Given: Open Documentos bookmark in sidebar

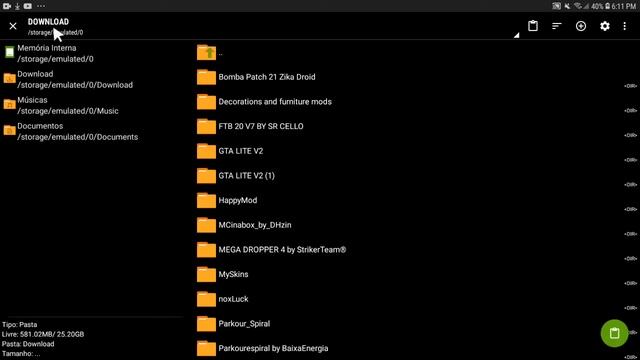Looking at the screenshot, I should pos(71,131).
